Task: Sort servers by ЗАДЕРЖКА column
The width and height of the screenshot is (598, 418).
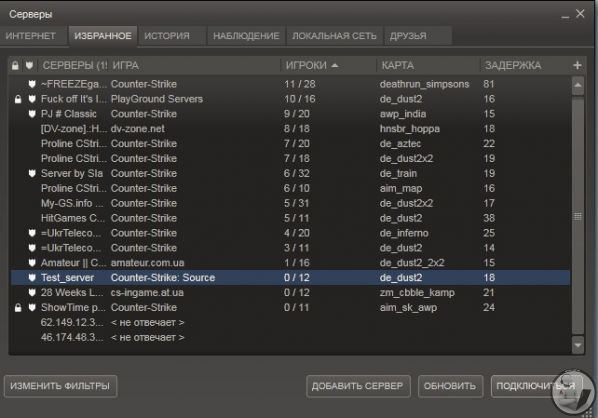Action: coord(513,66)
